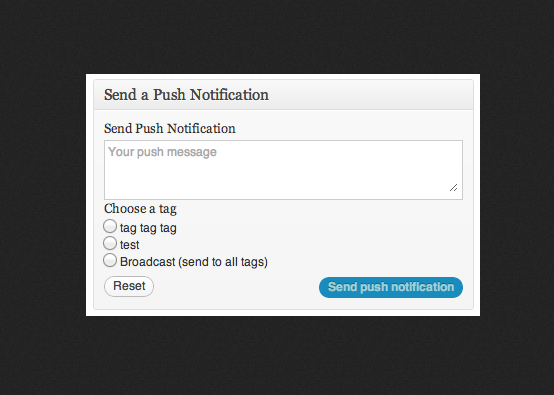
Task: Click the "test" label text
Action: [x=130, y=244]
